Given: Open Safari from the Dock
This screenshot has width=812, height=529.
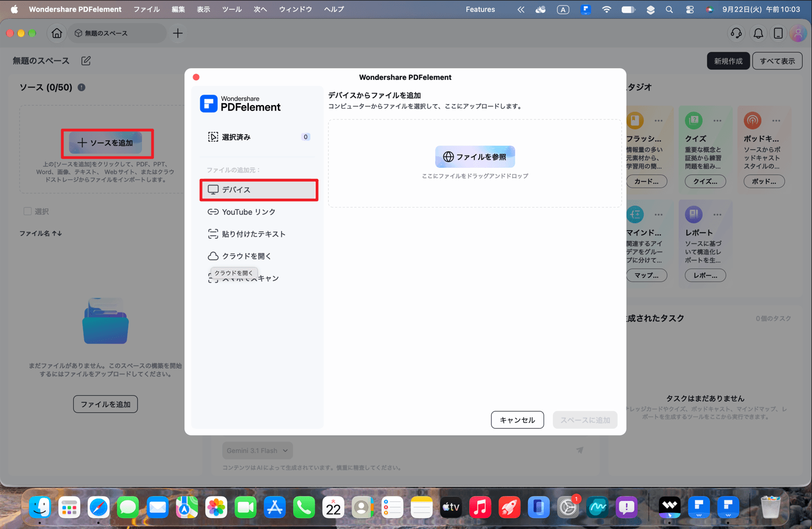Looking at the screenshot, I should pyautogui.click(x=98, y=507).
